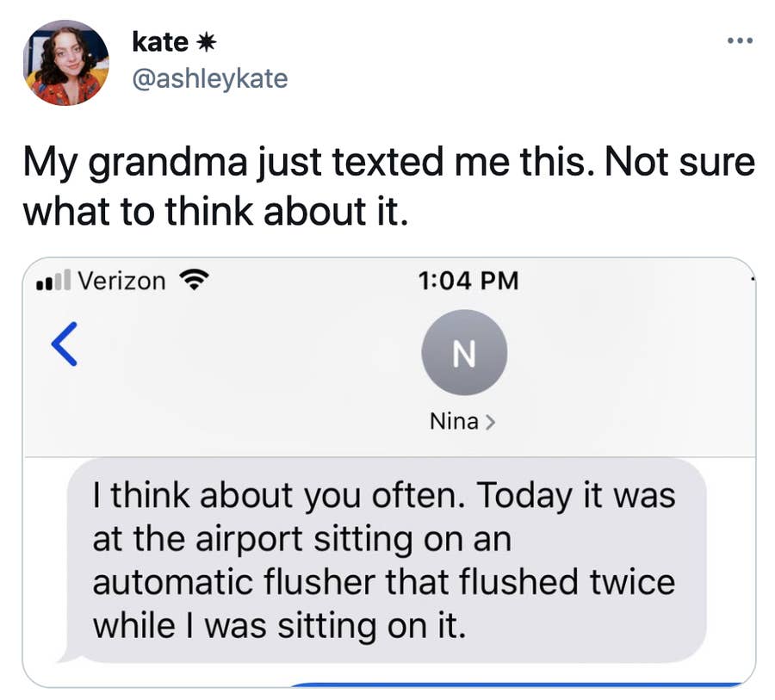This screenshot has height=700, width=775.
Task: Click the display name "kate"
Action: tap(159, 40)
